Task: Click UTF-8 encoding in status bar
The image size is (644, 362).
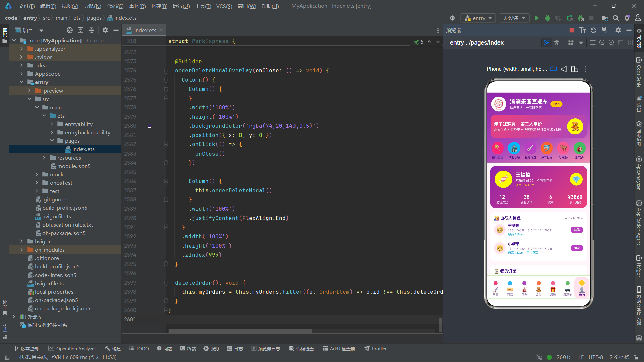Action: click(596, 357)
